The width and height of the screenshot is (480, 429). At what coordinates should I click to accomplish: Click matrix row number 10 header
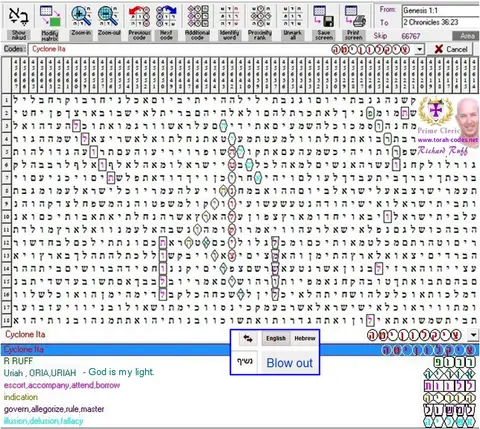pyautogui.click(x=6, y=216)
